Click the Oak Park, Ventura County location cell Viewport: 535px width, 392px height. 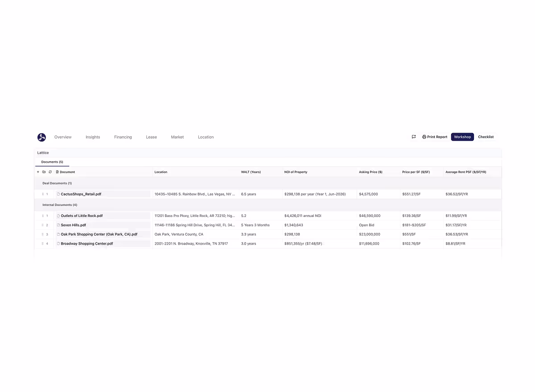(195, 234)
